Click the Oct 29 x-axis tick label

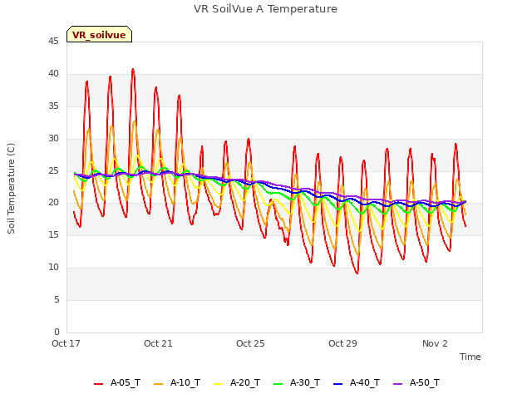[x=342, y=343]
